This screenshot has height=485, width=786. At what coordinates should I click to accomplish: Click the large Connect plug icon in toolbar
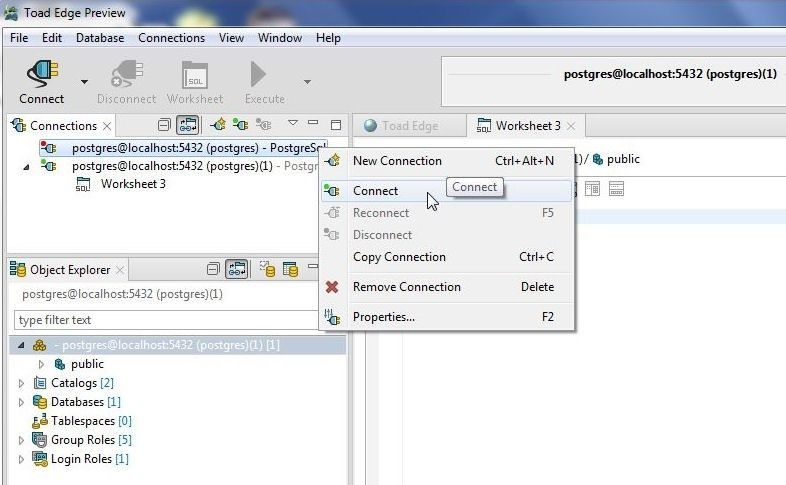(x=43, y=73)
